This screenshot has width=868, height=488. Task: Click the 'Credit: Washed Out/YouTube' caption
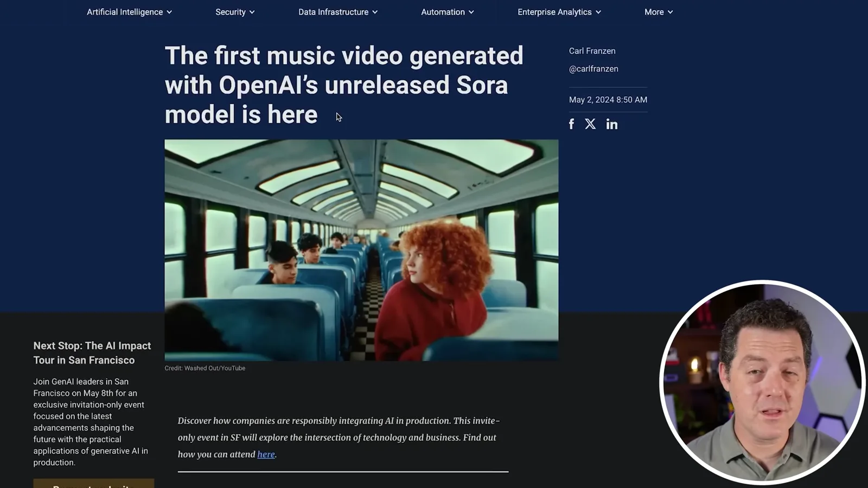point(205,368)
